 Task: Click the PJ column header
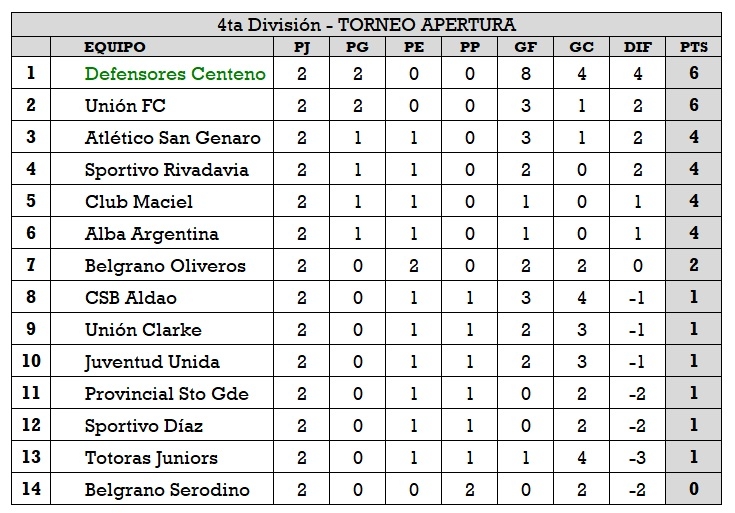point(301,47)
